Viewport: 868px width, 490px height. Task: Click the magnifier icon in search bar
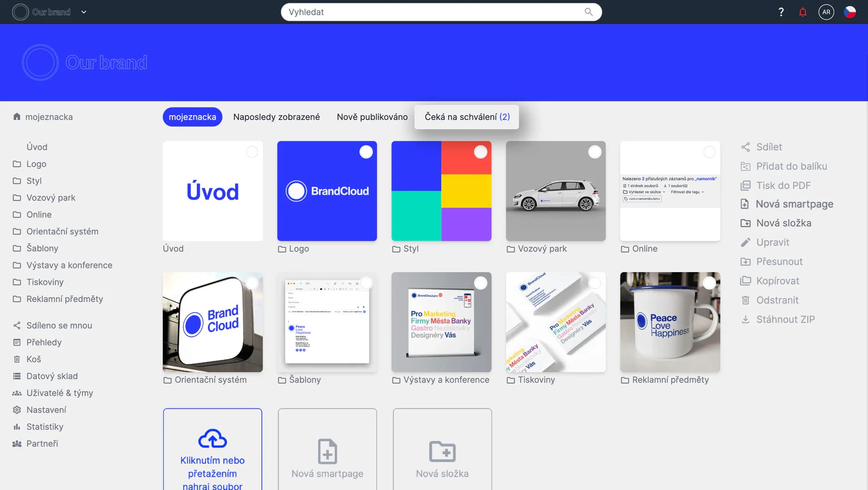[x=588, y=12]
